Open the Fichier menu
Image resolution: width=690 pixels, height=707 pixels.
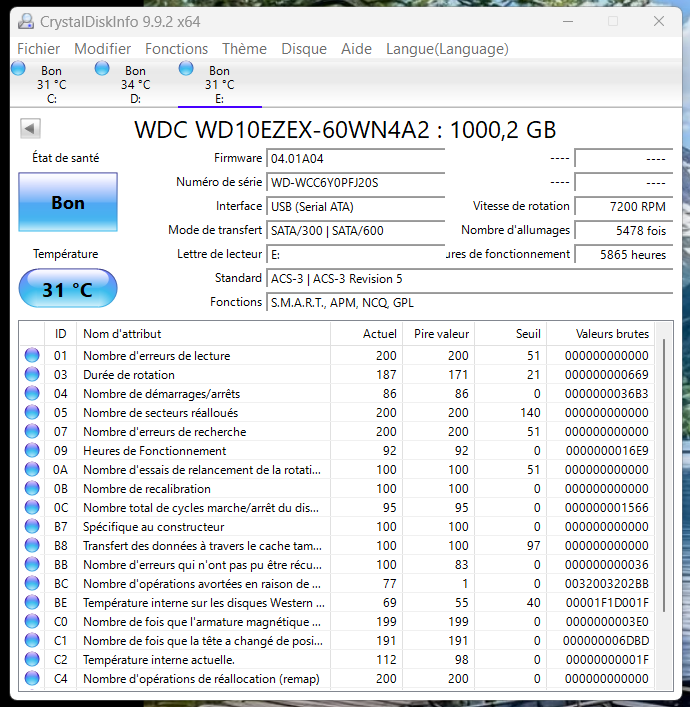coord(38,49)
